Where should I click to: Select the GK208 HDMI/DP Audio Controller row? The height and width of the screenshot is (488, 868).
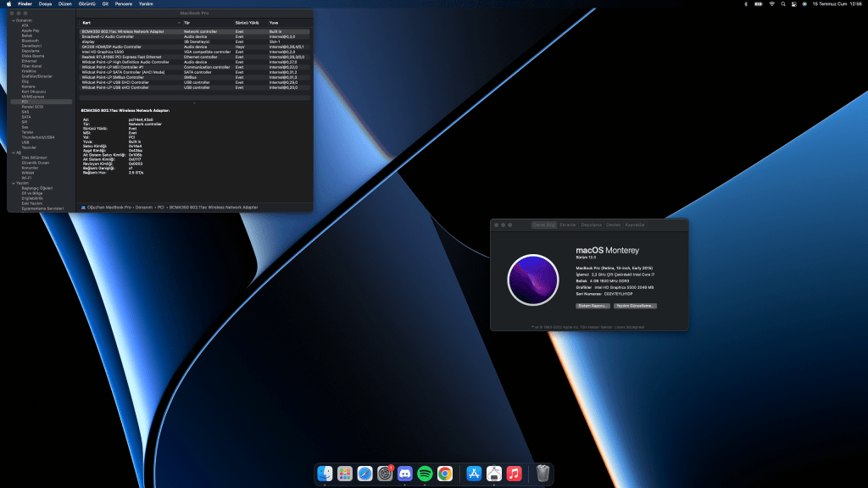pyautogui.click(x=194, y=47)
